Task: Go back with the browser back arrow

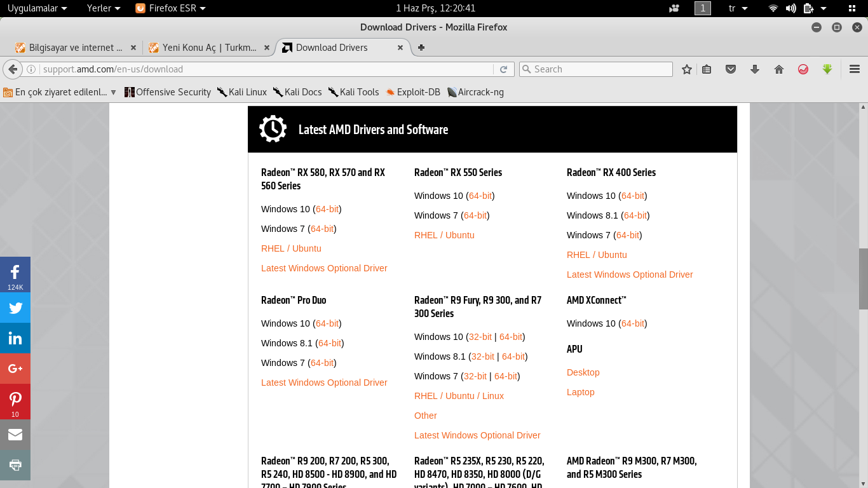Action: coord(12,69)
